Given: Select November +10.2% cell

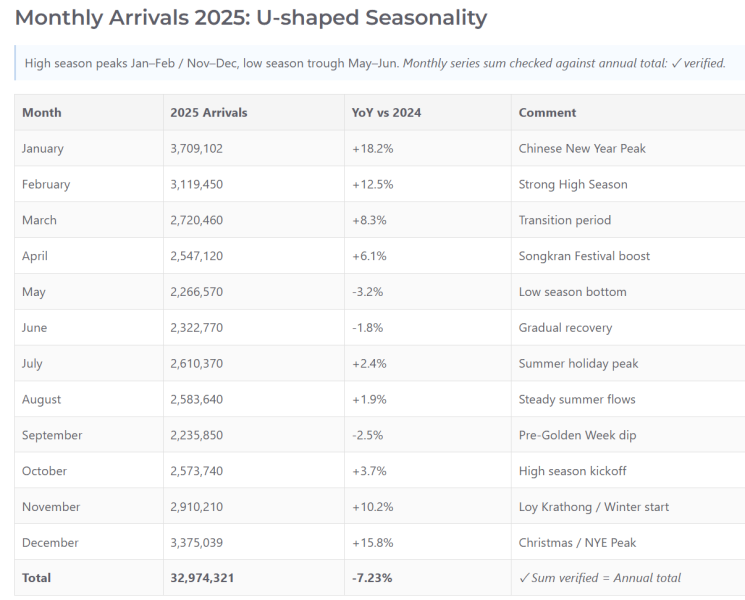Looking at the screenshot, I should tap(428, 506).
